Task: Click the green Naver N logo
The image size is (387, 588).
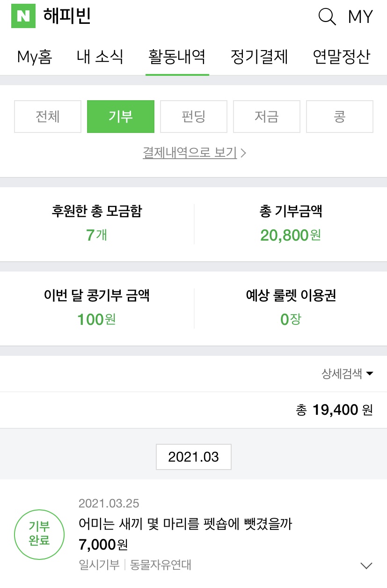Action: click(23, 16)
